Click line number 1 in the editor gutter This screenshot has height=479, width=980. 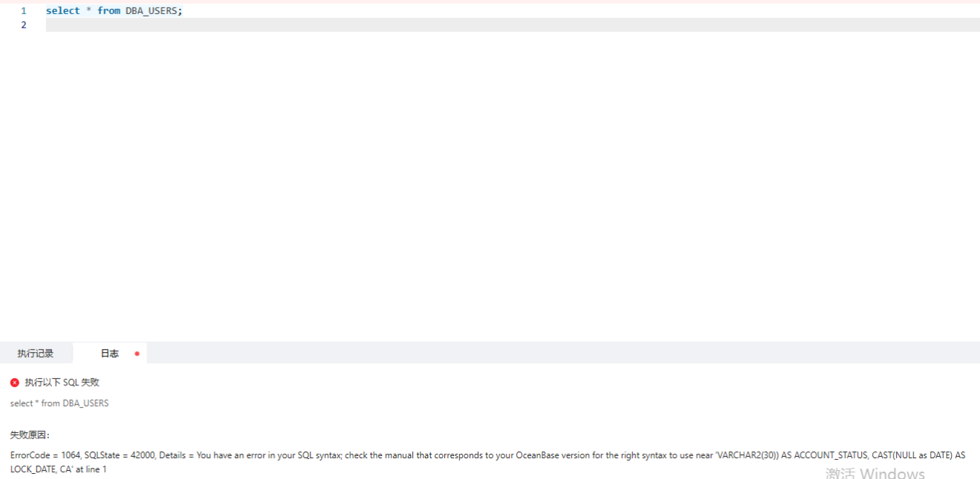[x=24, y=11]
